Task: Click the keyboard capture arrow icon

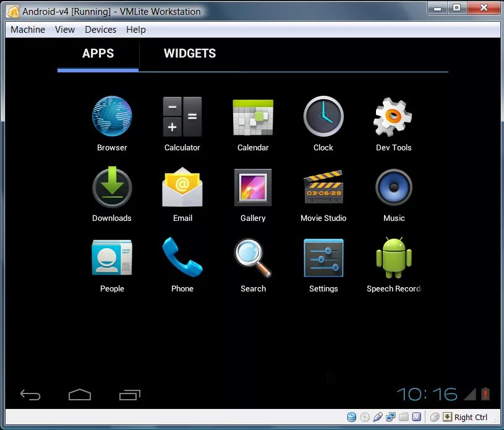Action: point(447,417)
